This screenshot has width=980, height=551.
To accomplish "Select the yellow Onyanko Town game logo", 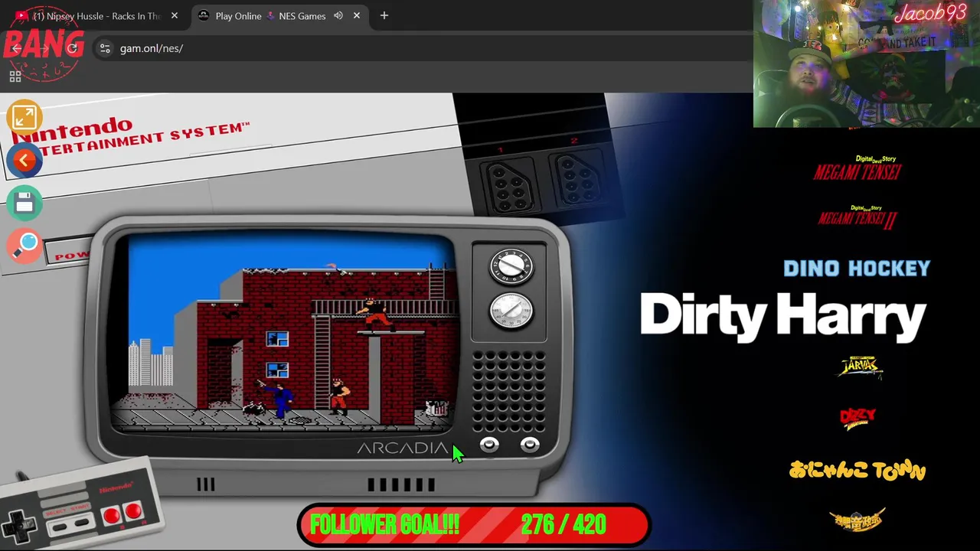I will (857, 470).
